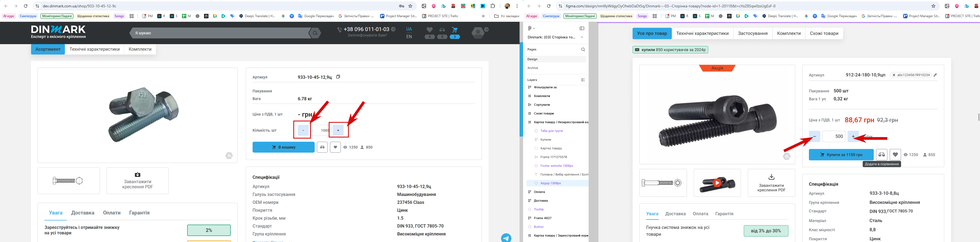Select the Асортимент tab on Dinmark page
The width and height of the screenshot is (980, 242).
pyautogui.click(x=48, y=49)
